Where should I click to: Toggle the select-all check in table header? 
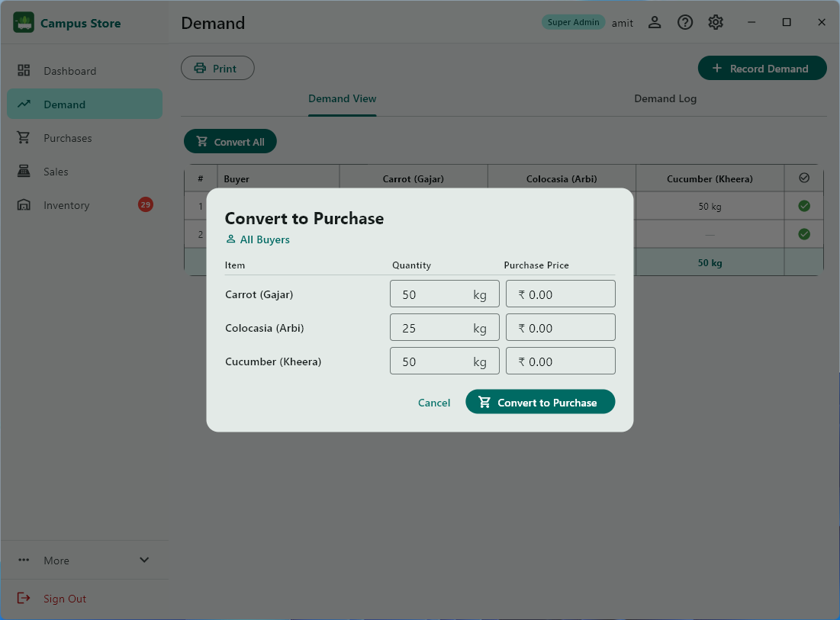(x=804, y=178)
